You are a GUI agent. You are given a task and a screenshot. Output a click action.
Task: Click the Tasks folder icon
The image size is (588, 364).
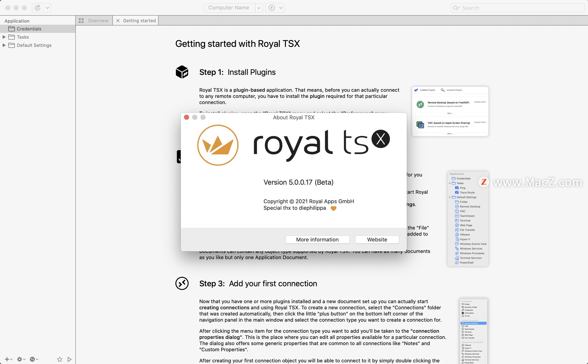[12, 37]
